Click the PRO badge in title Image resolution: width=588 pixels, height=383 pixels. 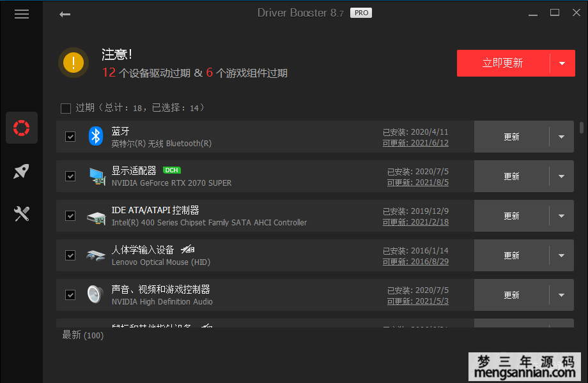361,13
